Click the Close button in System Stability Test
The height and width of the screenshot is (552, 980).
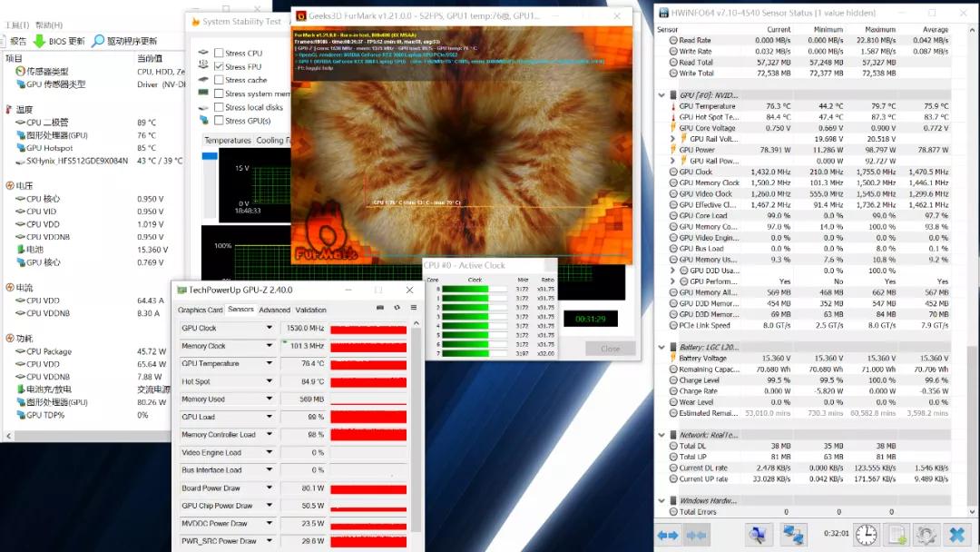pyautogui.click(x=610, y=349)
